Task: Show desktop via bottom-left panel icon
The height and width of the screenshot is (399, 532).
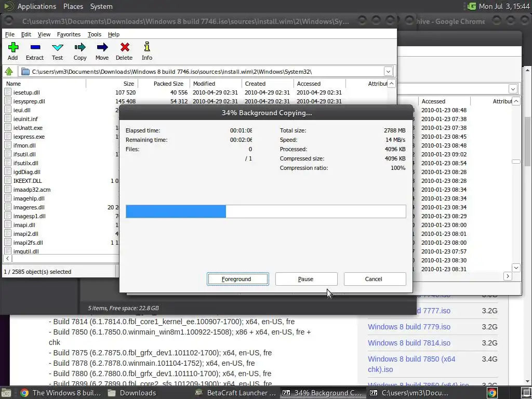Action: point(6,393)
